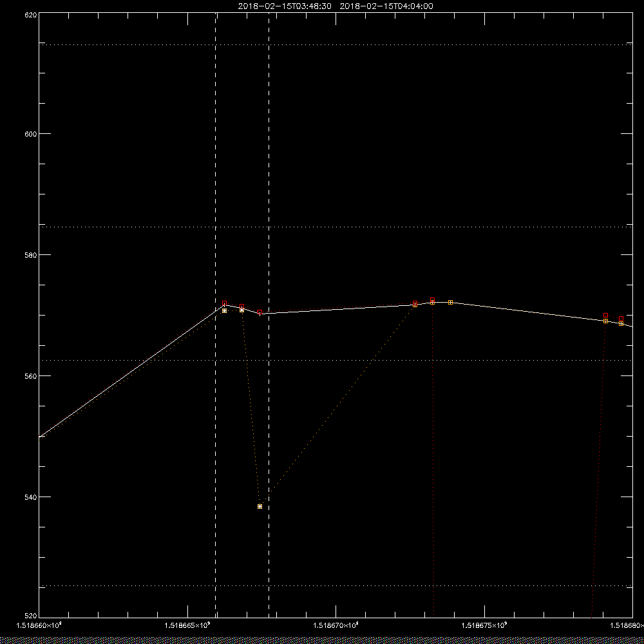This screenshot has height=644, width=644.
Task: Click the 1.518660×10⁹ x-axis label
Action: pos(39,625)
